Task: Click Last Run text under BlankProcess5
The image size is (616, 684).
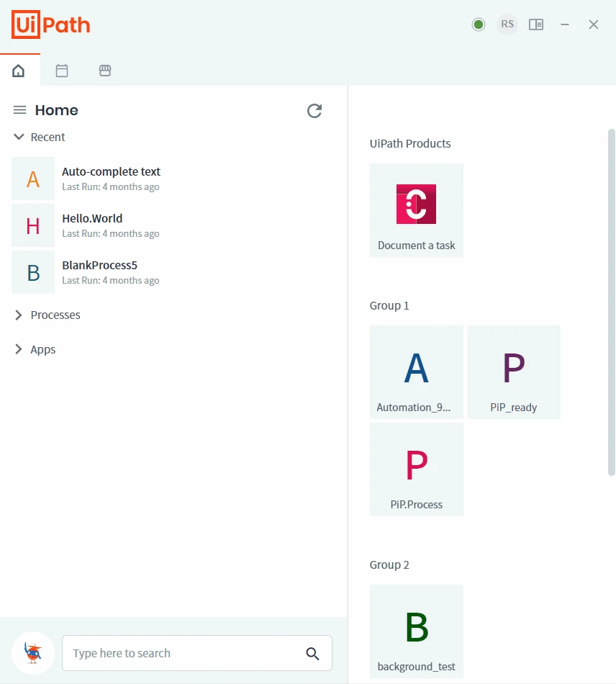Action: point(110,280)
